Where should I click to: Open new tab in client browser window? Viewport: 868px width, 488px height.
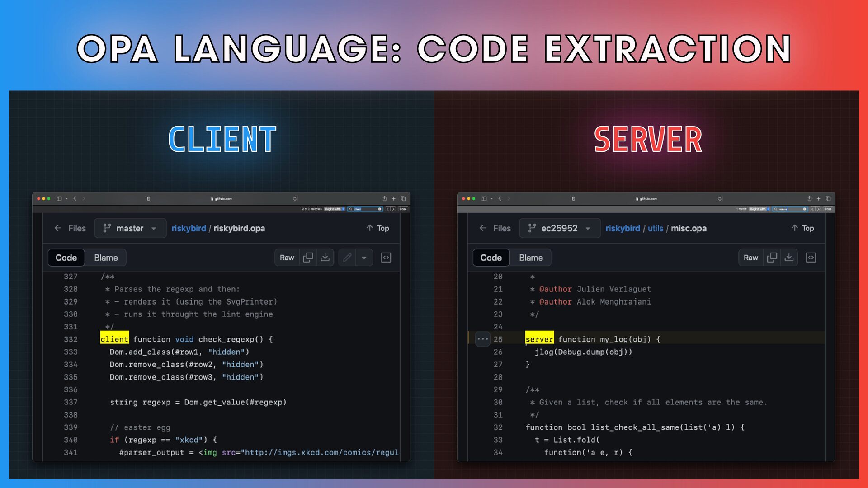click(x=394, y=198)
